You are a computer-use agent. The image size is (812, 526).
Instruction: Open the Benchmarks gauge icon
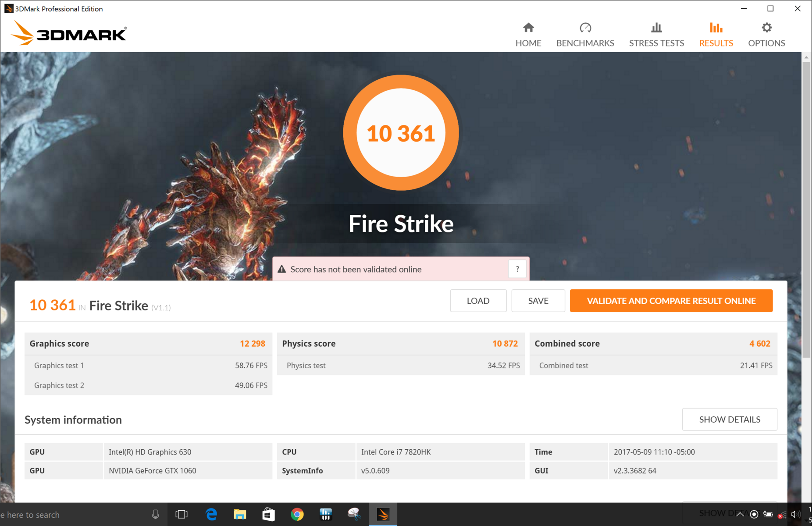click(x=585, y=28)
